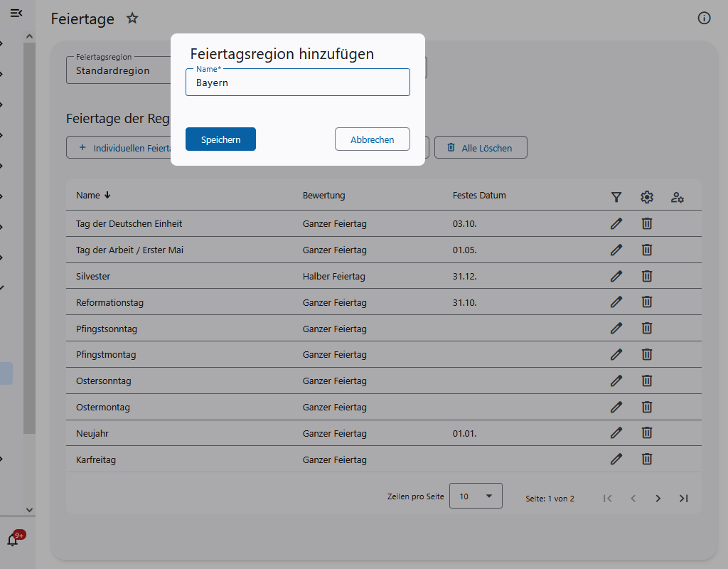The width and height of the screenshot is (728, 569).
Task: Click the Alle Löschen button
Action: [481, 148]
